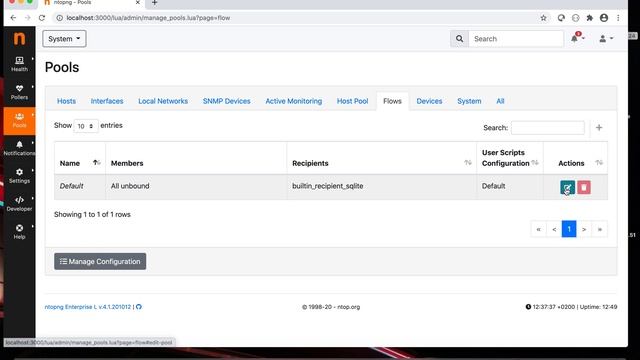Change the show entries count dropdown
The width and height of the screenshot is (640, 360).
(86, 126)
